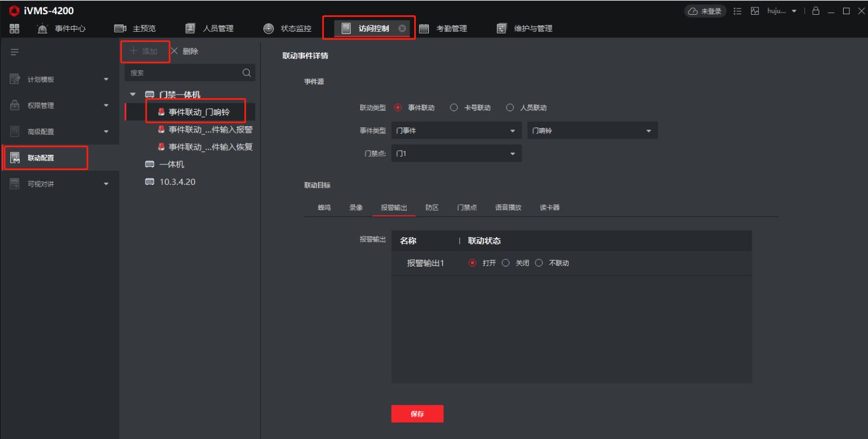The height and width of the screenshot is (439, 868).
Task: Choose the 卡号联动 linkage type radio
Action: click(x=453, y=107)
